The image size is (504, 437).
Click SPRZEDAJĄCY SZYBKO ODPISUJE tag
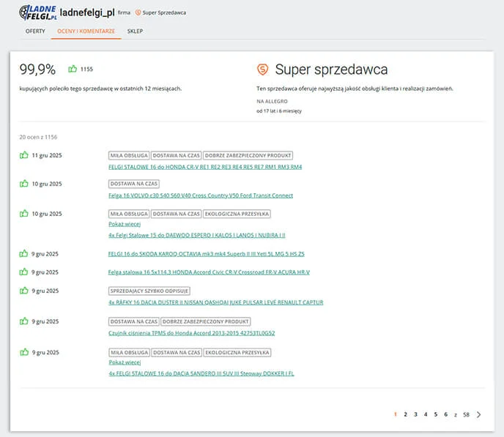pyautogui.click(x=149, y=291)
